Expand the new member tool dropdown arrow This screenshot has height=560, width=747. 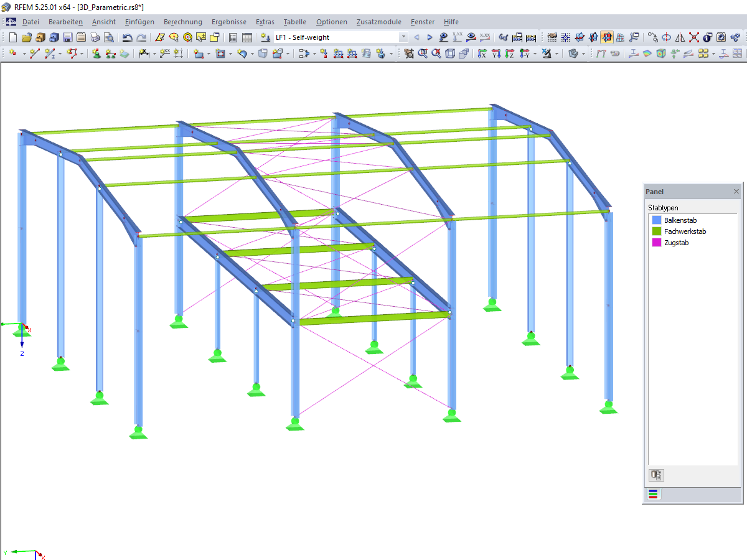tap(60, 54)
